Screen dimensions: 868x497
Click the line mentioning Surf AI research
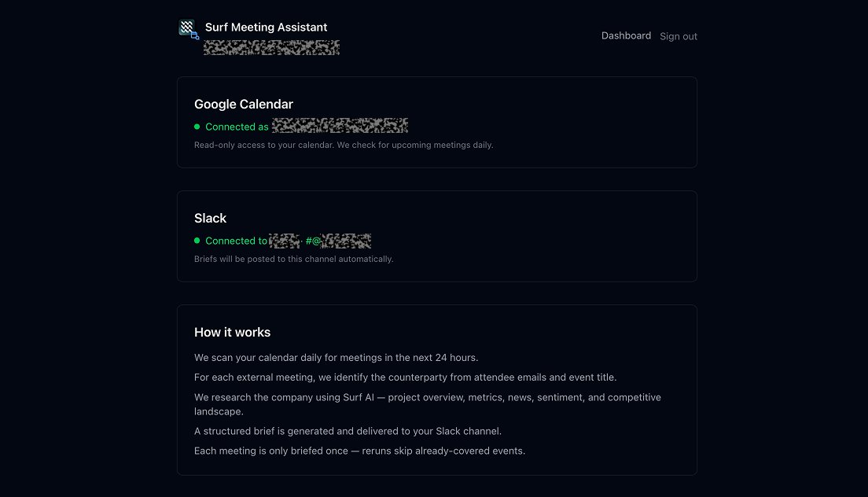[x=427, y=397]
